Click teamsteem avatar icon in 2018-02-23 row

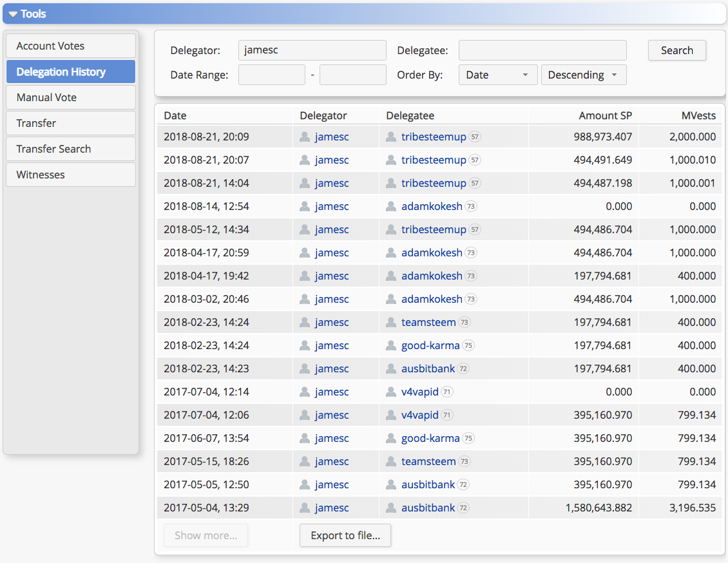[391, 322]
